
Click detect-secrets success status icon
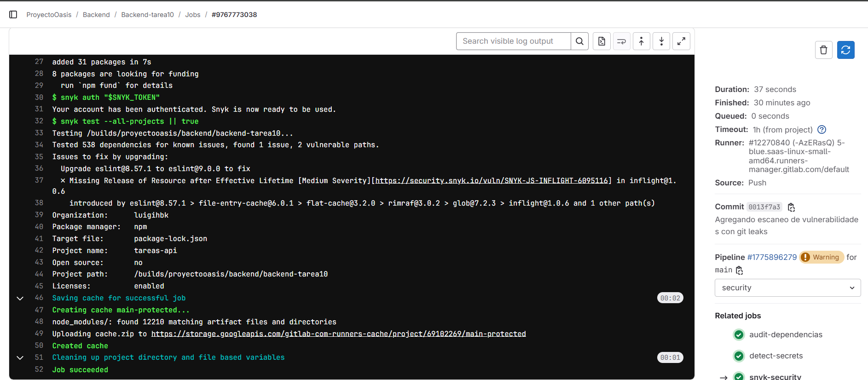tap(739, 356)
